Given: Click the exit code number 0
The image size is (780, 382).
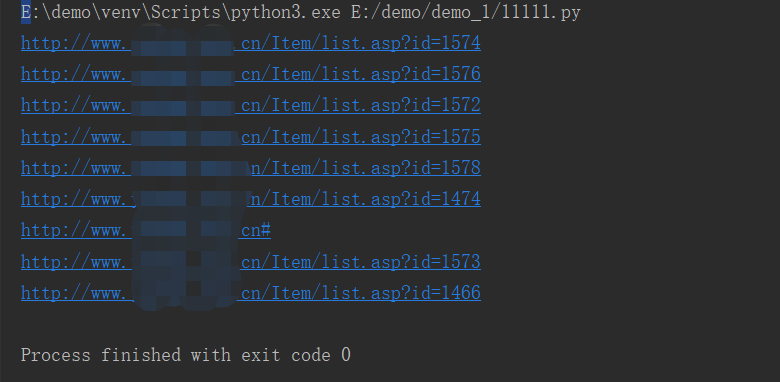Looking at the screenshot, I should point(346,355).
